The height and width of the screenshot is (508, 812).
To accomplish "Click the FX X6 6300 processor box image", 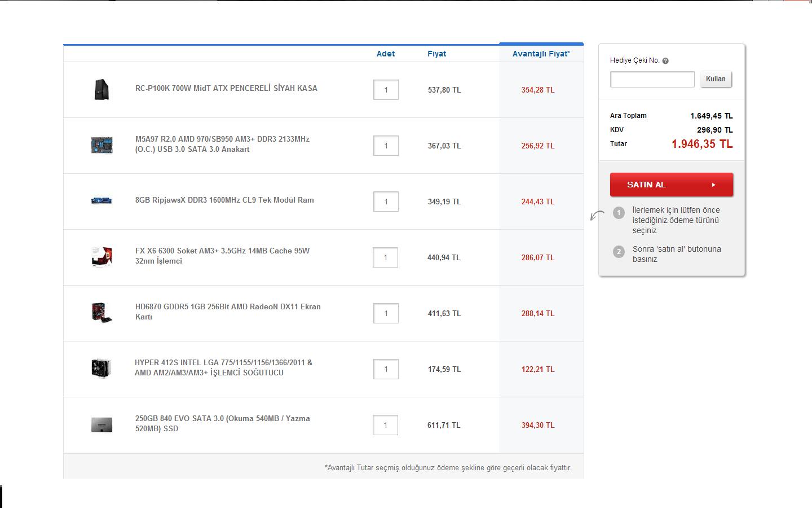I will coord(102,257).
